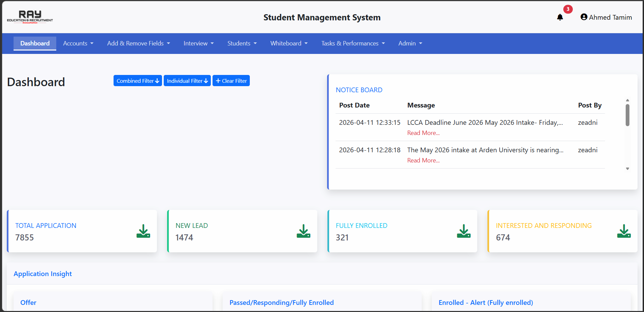Click zeadni in the Arden University row
This screenshot has height=312, width=644.
pyautogui.click(x=588, y=150)
